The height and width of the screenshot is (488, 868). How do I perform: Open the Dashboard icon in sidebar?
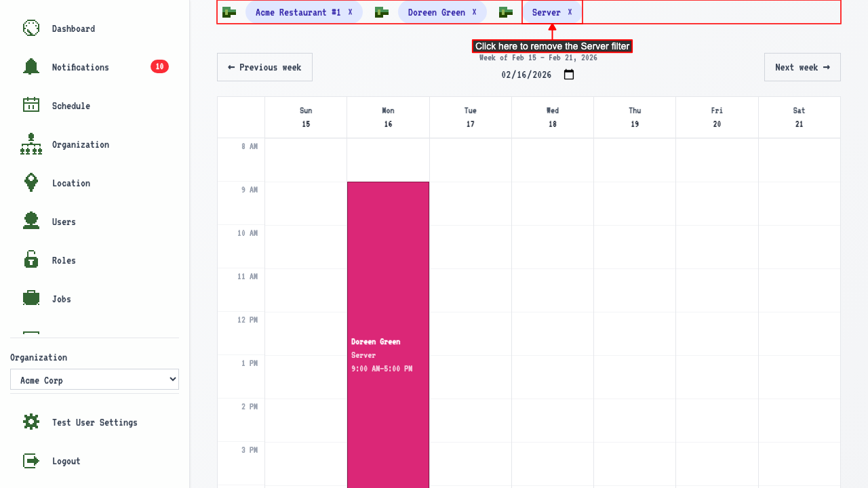31,28
